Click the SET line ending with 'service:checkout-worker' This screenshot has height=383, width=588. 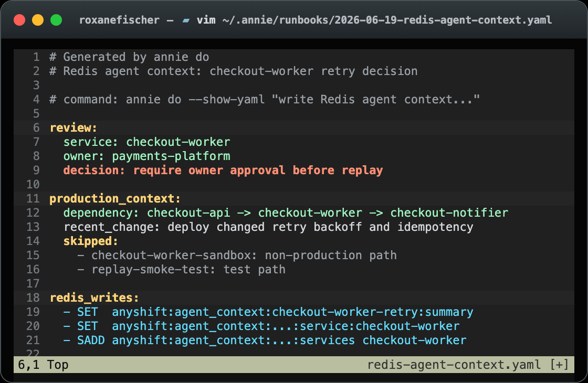(x=261, y=326)
